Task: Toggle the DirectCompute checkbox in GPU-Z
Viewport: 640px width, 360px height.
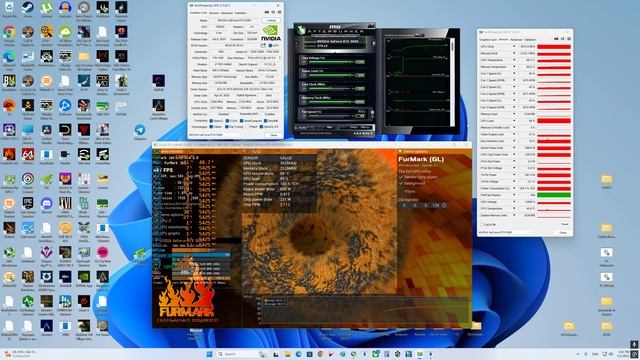Action: 242,121
